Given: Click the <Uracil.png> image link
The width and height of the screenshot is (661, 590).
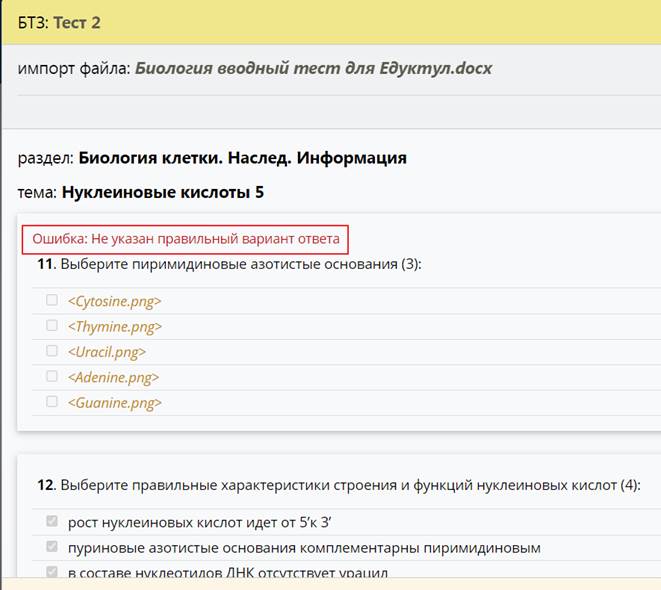Looking at the screenshot, I should click(x=107, y=352).
